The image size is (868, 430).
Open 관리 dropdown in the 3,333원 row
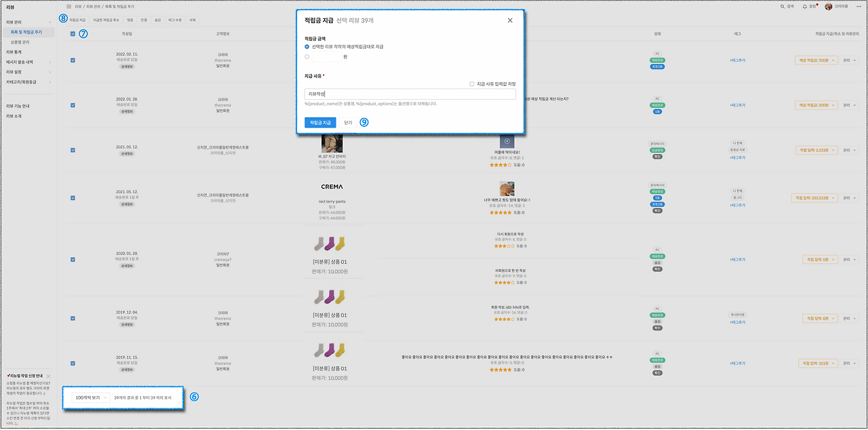[x=850, y=150]
